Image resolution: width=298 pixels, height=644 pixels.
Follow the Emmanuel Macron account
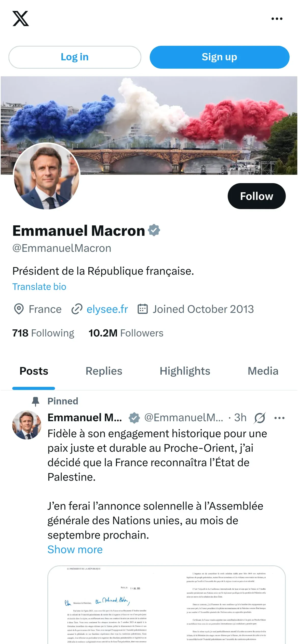(256, 196)
